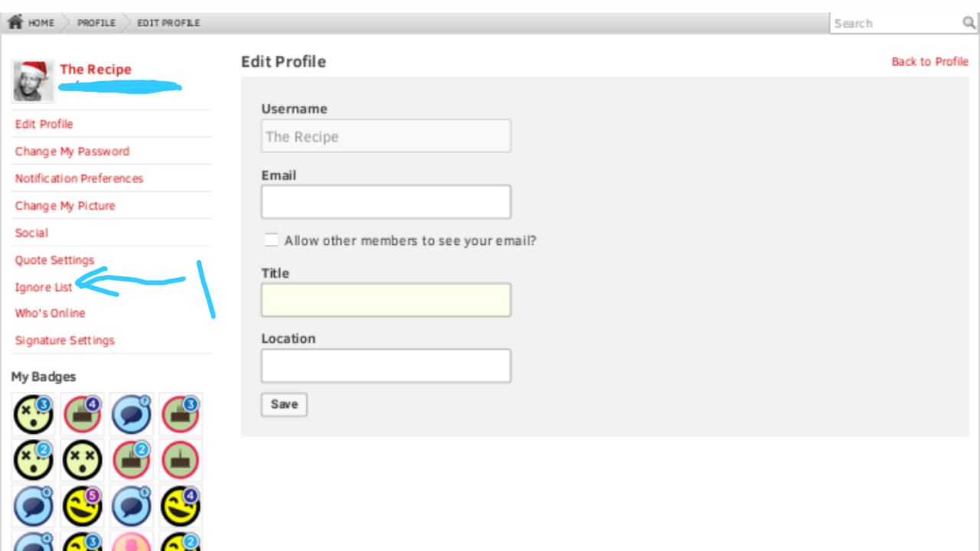Enable Allow other members to see email
This screenshot has width=980, height=551.
point(271,240)
